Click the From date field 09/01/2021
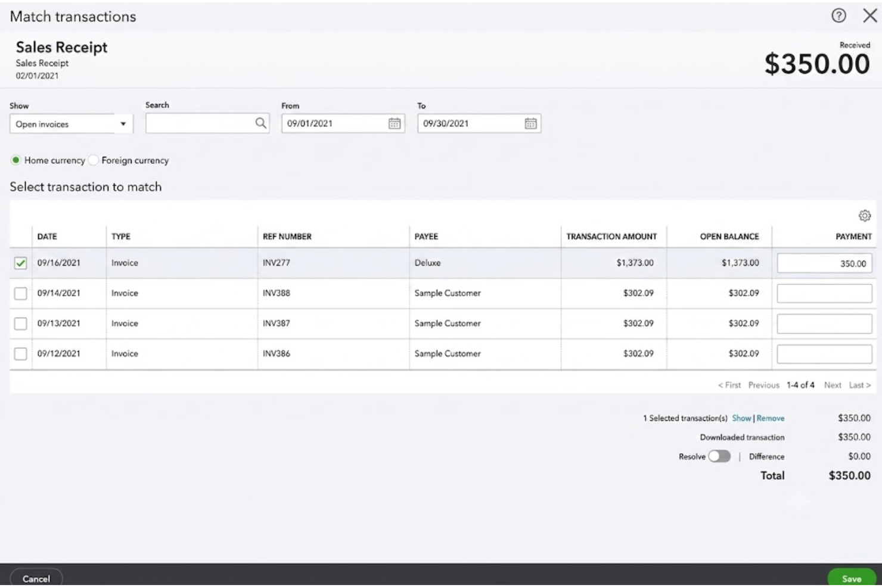This screenshot has width=882, height=588. tap(343, 123)
